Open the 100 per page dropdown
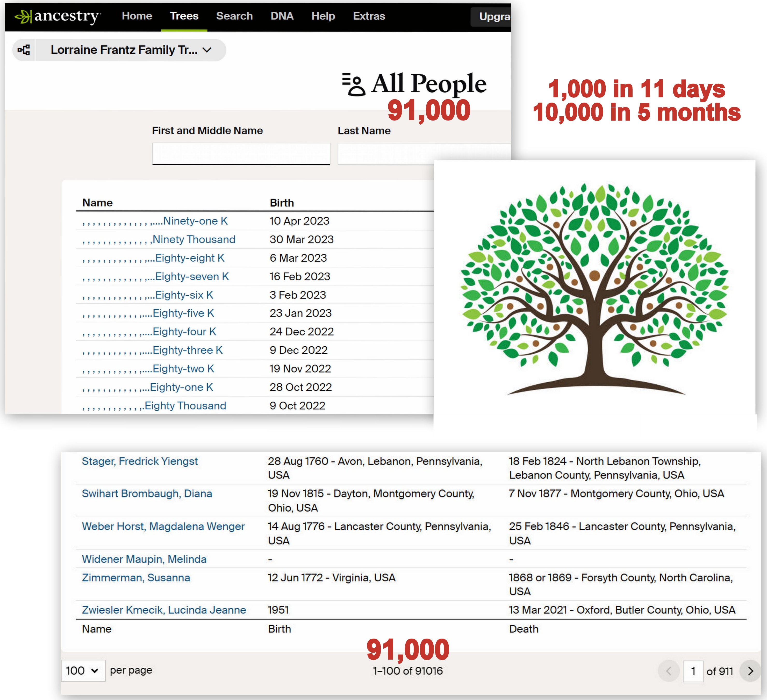Image resolution: width=767 pixels, height=700 pixels. [x=83, y=671]
